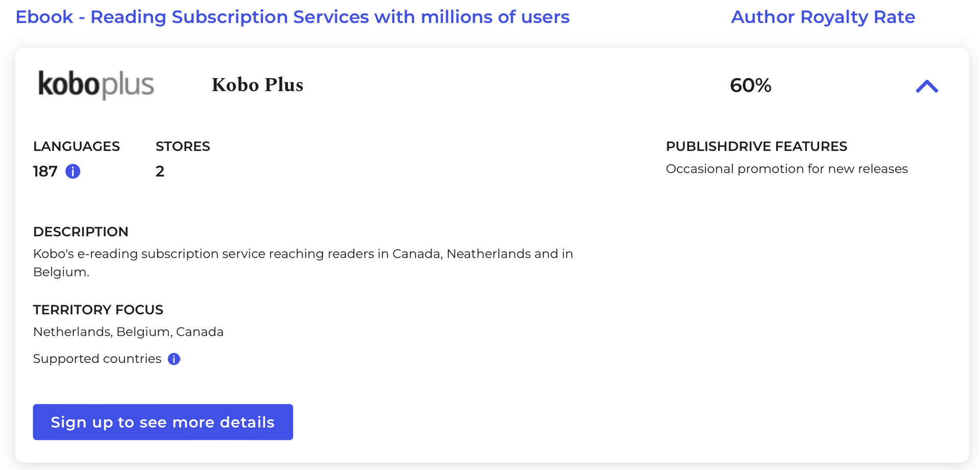Screen dimensions: 980x470
Task: Select the 60% royalty rate figure
Action: coord(750,86)
